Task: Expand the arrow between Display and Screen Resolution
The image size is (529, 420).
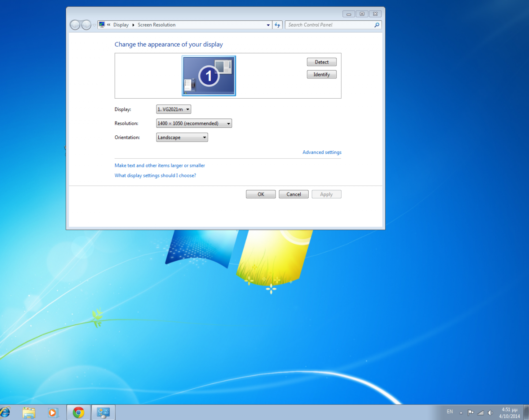Action: click(133, 25)
